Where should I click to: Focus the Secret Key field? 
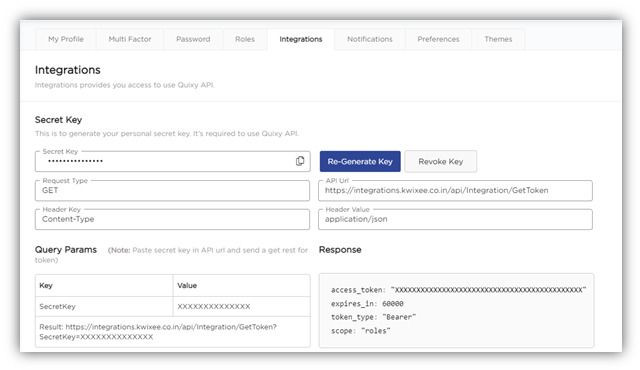coord(172,162)
